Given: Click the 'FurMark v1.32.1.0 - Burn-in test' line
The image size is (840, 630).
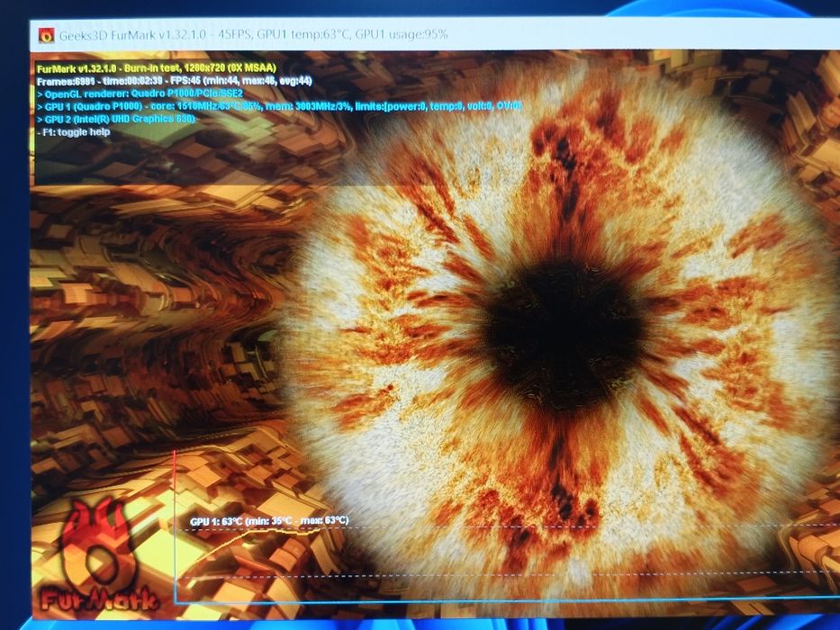Looking at the screenshot, I should (157, 68).
